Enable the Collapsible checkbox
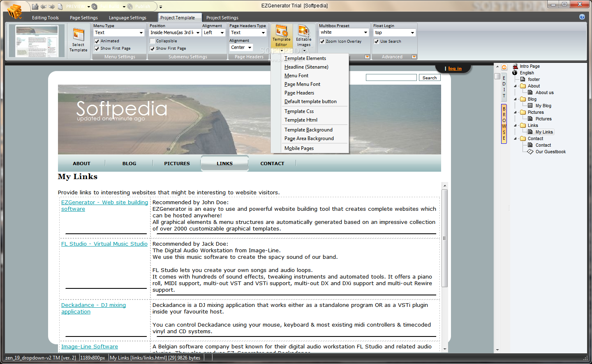The width and height of the screenshot is (592, 364). coord(153,41)
